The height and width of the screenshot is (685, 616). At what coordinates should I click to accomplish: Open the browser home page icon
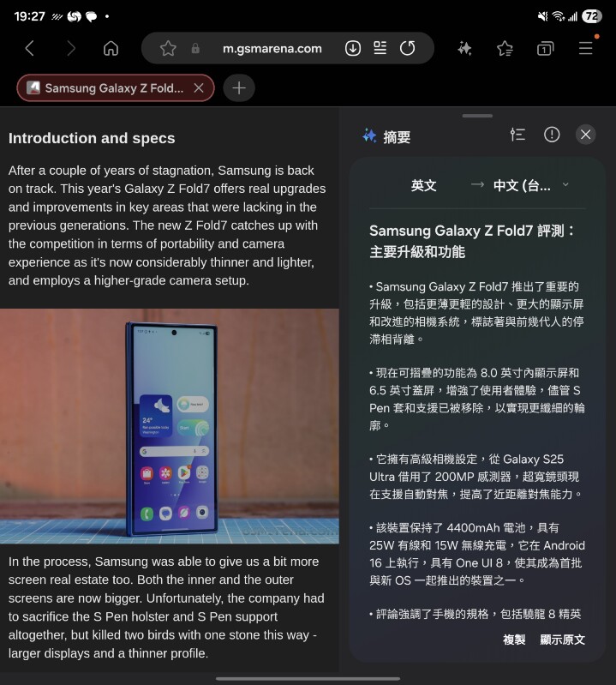[111, 48]
